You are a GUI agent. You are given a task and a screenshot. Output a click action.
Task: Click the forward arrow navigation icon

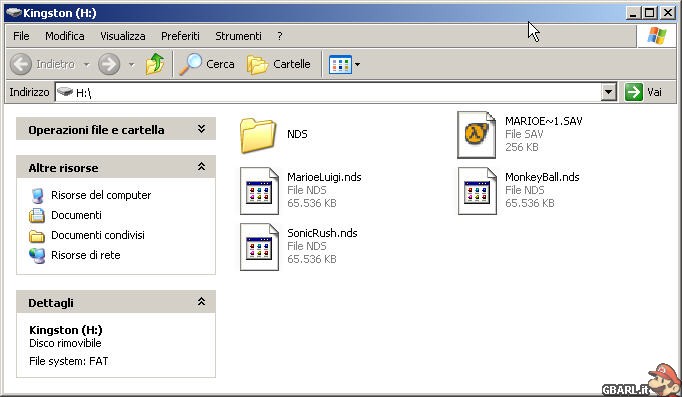pos(109,64)
